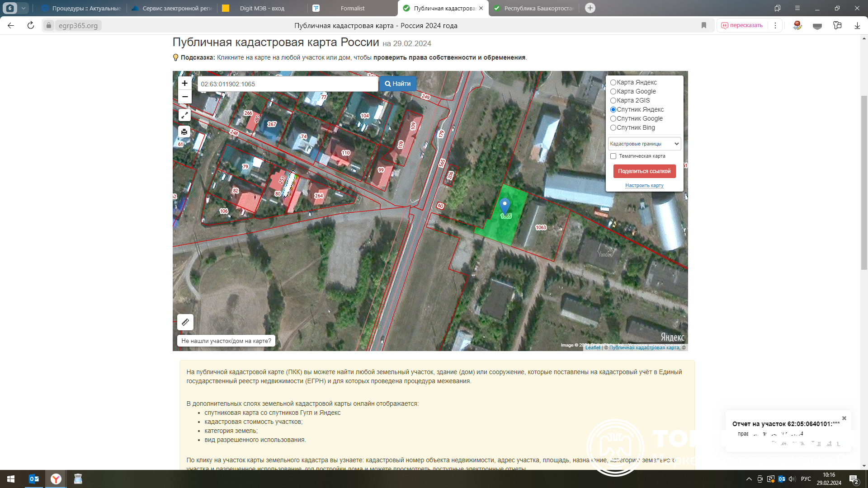Screen dimensions: 868x488
Task: Open tab group counter dropdown arrow
Action: click(x=24, y=8)
